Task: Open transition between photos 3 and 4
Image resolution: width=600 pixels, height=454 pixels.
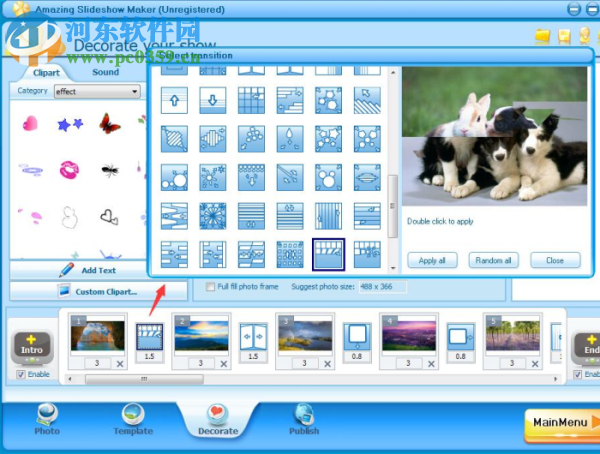Action: (357, 337)
